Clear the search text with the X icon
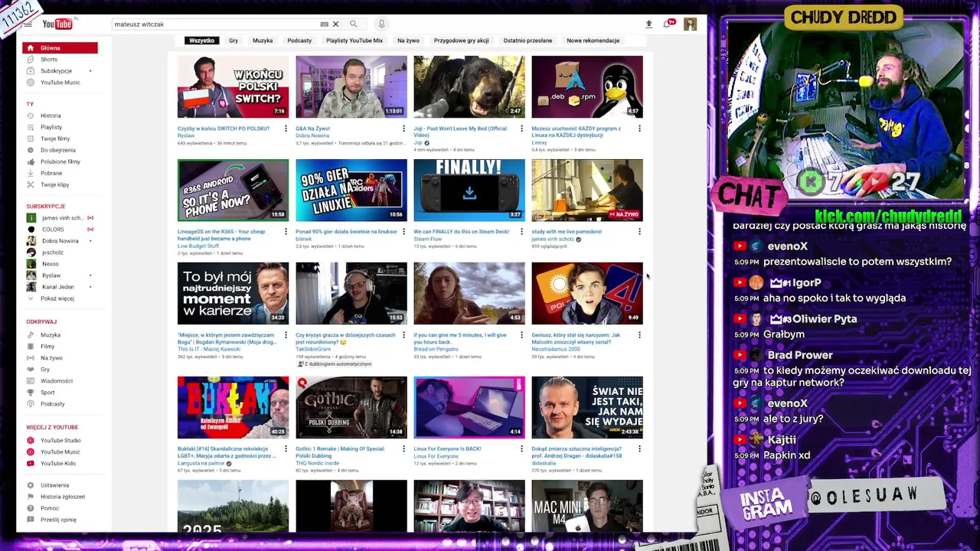Image resolution: width=980 pixels, height=551 pixels. pos(335,24)
